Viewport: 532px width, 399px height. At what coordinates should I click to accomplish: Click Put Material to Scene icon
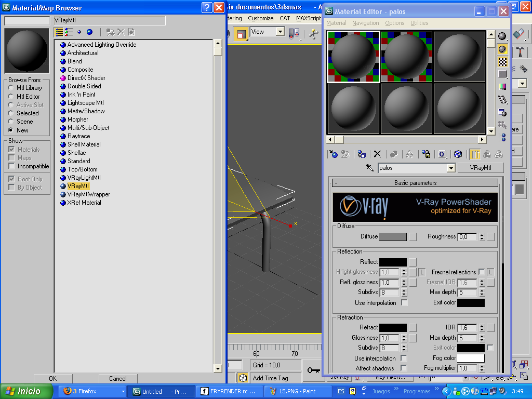(x=345, y=154)
